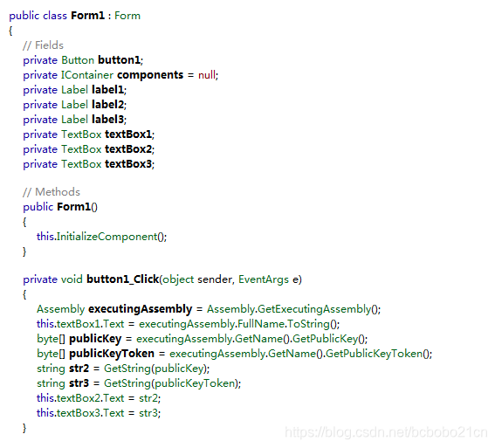Click the class keyword in first line
Screen dimensions: 495x448
point(55,16)
